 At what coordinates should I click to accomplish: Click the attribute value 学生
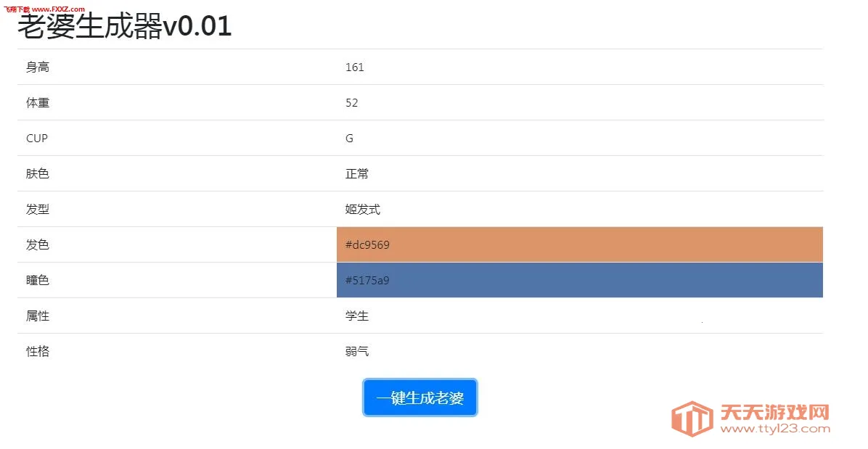click(x=357, y=316)
